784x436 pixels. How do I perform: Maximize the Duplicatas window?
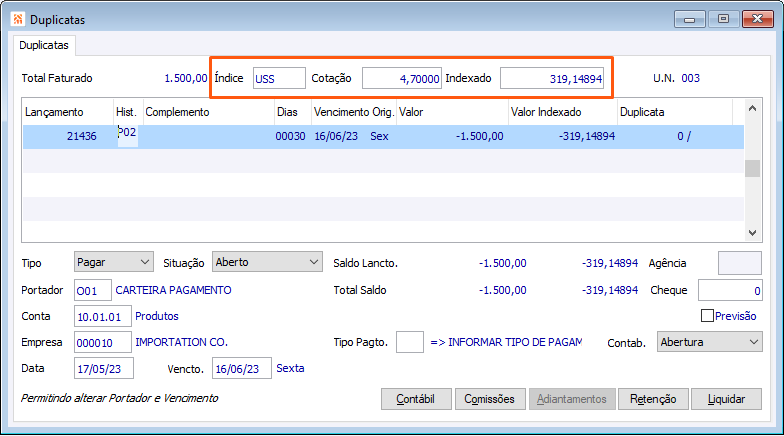click(x=723, y=20)
